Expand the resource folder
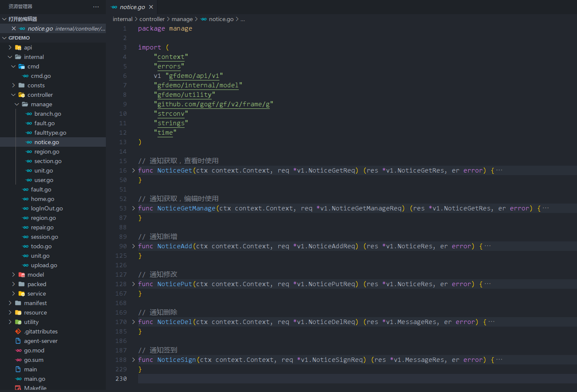This screenshot has width=577, height=392. (x=10, y=312)
